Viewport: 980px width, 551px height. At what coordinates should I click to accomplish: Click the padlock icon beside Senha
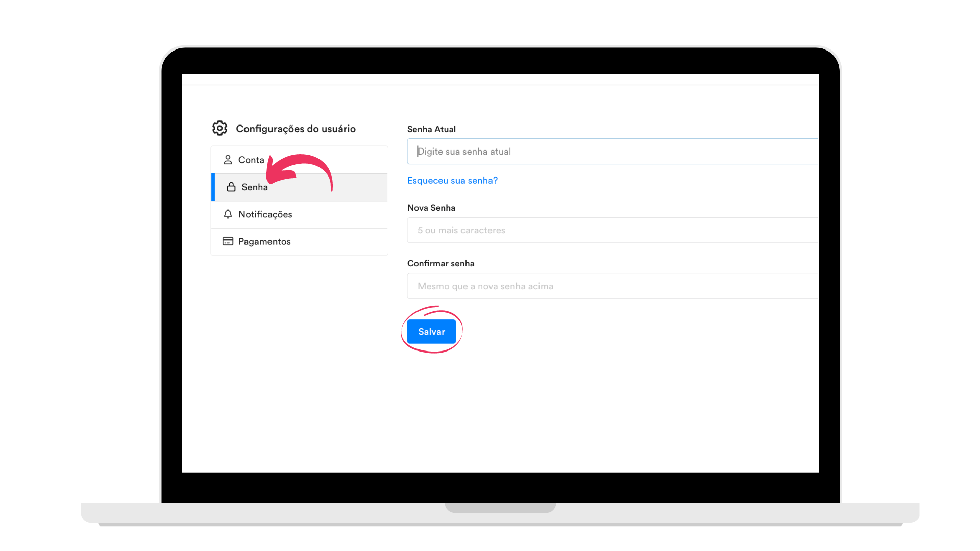point(231,187)
